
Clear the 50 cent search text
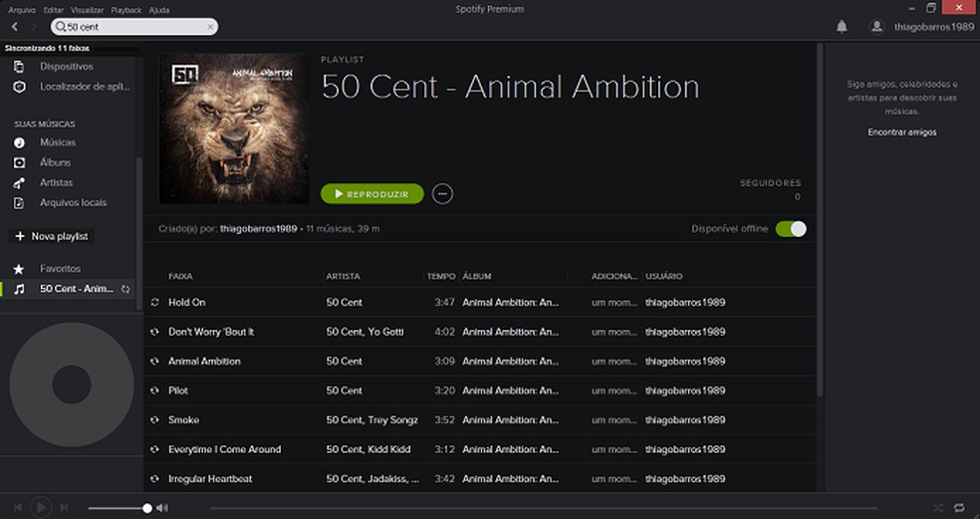(x=210, y=27)
